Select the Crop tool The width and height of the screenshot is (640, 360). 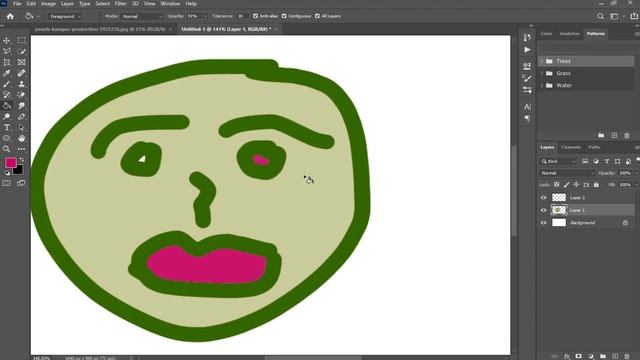click(7, 62)
